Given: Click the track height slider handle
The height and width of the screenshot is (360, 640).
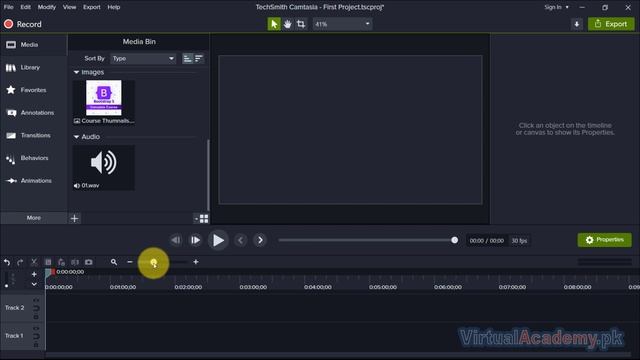Looking at the screenshot, I should pyautogui.click(x=7, y=286).
